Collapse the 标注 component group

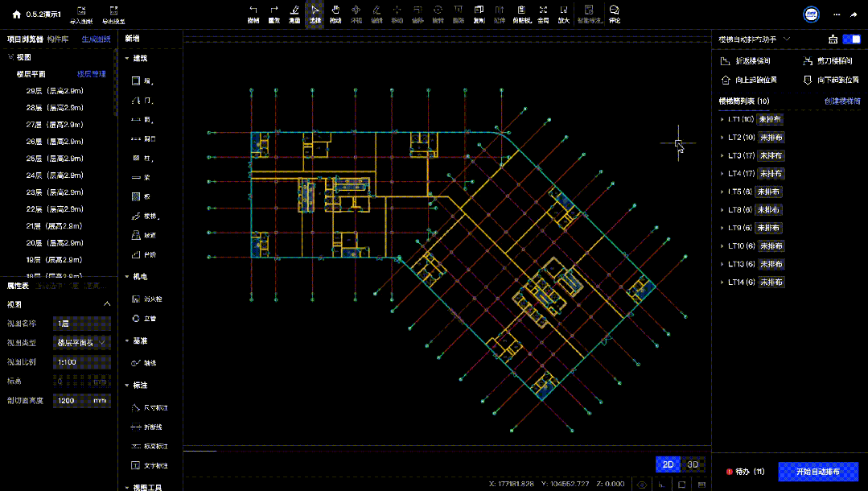[x=127, y=385]
